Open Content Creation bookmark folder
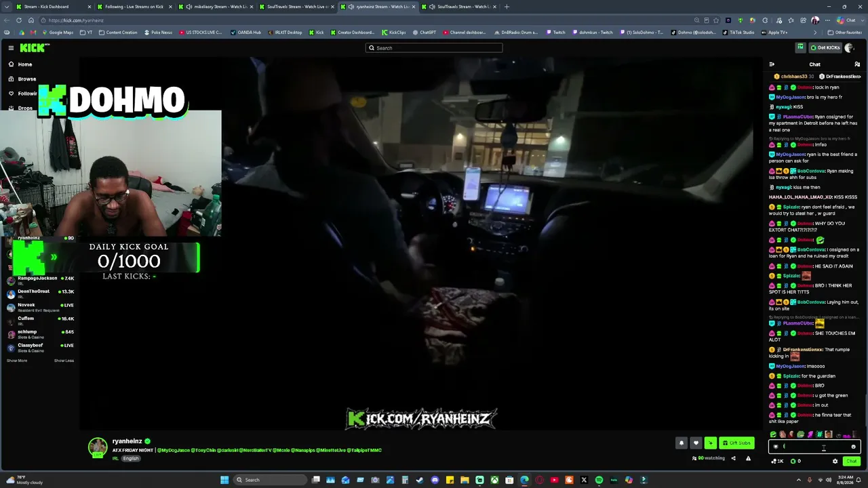This screenshot has height=488, width=868. (118, 33)
